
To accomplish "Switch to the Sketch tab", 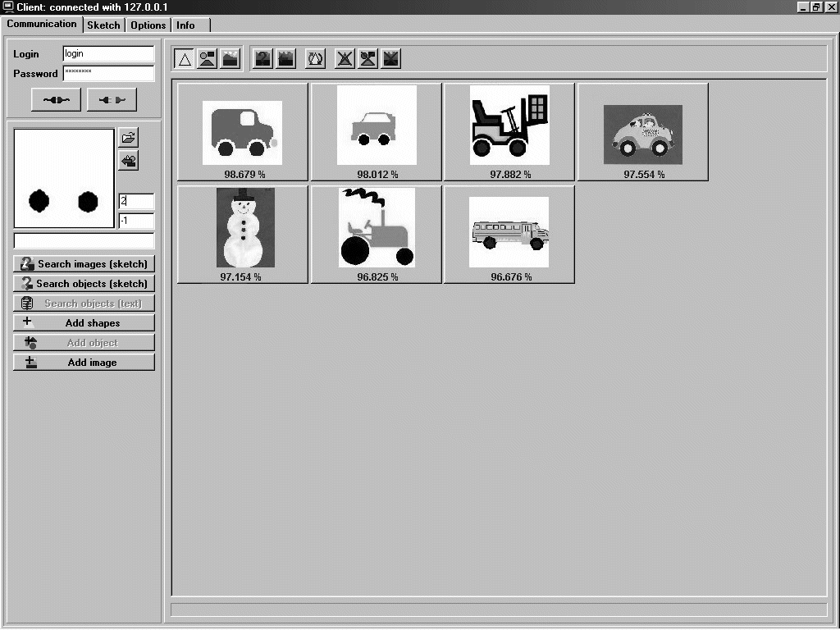I will click(x=104, y=25).
